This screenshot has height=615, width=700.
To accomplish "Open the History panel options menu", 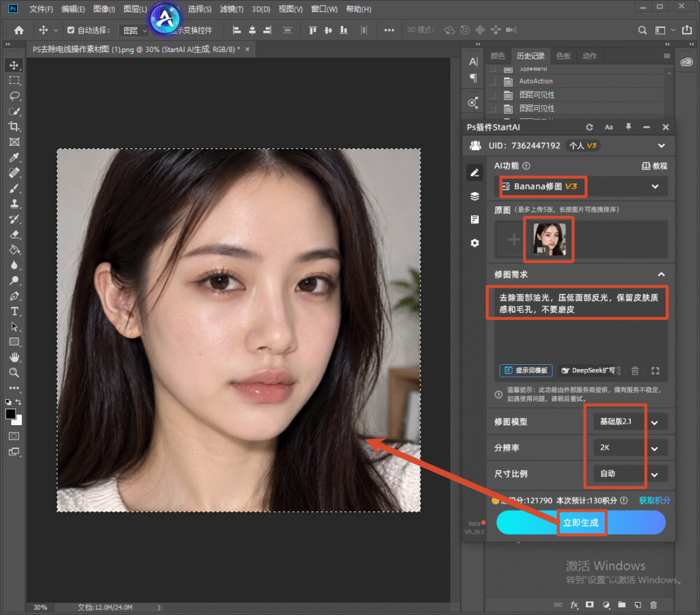I will coord(667,56).
